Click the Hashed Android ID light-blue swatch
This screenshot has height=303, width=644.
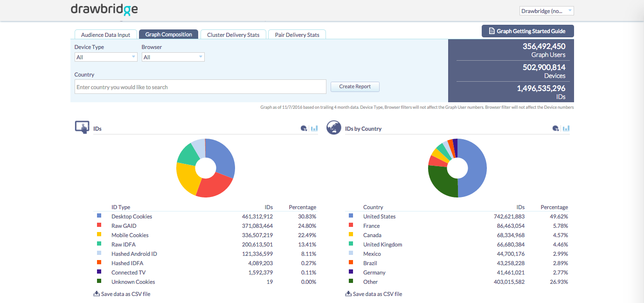(x=99, y=253)
